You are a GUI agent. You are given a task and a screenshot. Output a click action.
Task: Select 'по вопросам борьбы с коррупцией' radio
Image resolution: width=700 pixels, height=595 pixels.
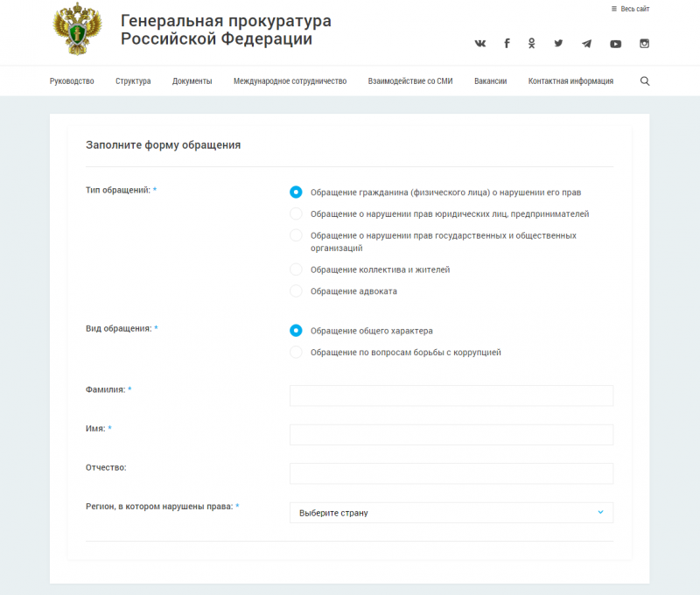(296, 352)
